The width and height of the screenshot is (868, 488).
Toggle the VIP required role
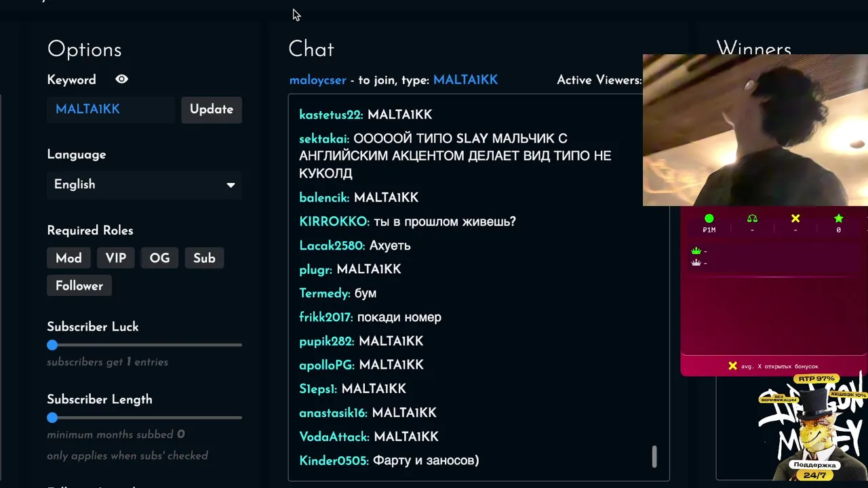116,258
